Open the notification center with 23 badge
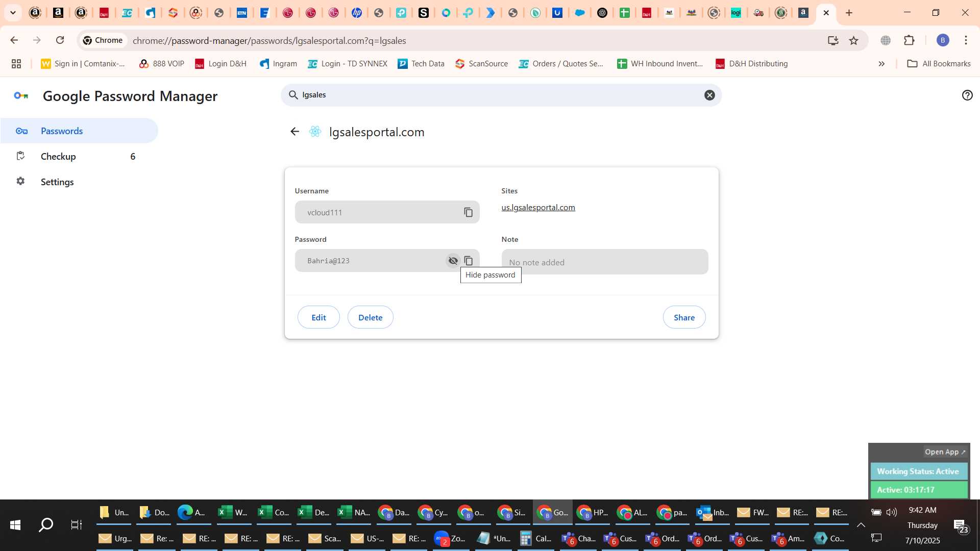 pos(961,526)
